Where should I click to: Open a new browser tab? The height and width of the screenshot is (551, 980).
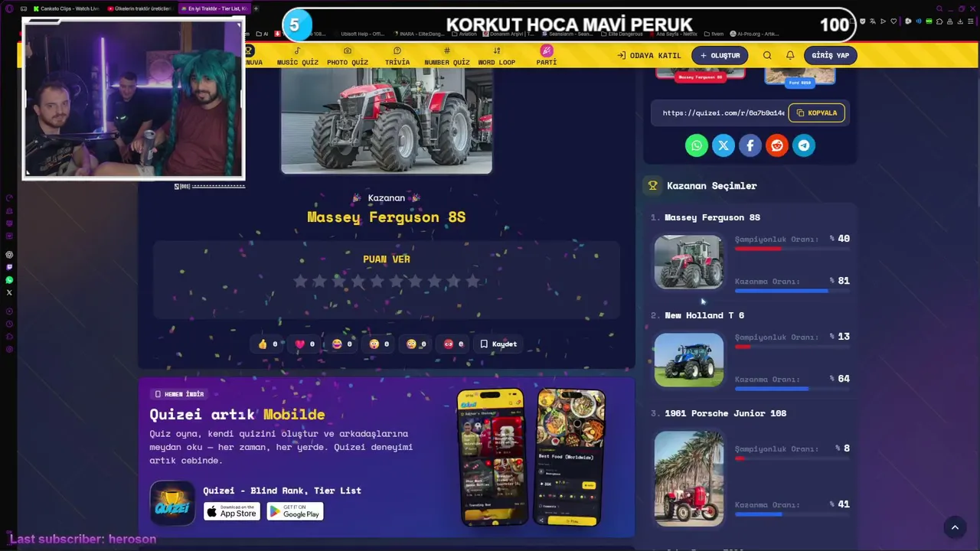[x=256, y=8]
